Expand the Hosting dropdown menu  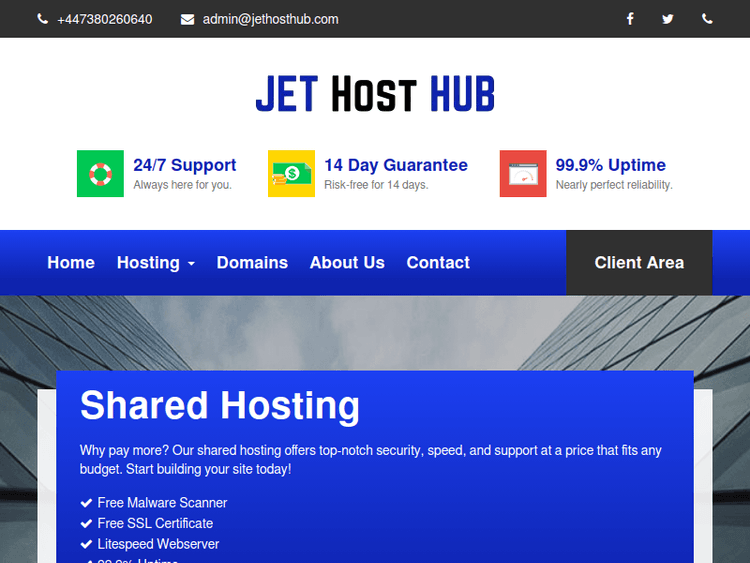click(x=156, y=263)
